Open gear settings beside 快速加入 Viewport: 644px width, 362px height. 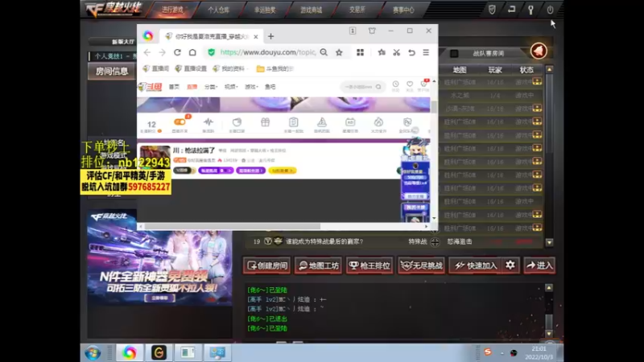[510, 265]
